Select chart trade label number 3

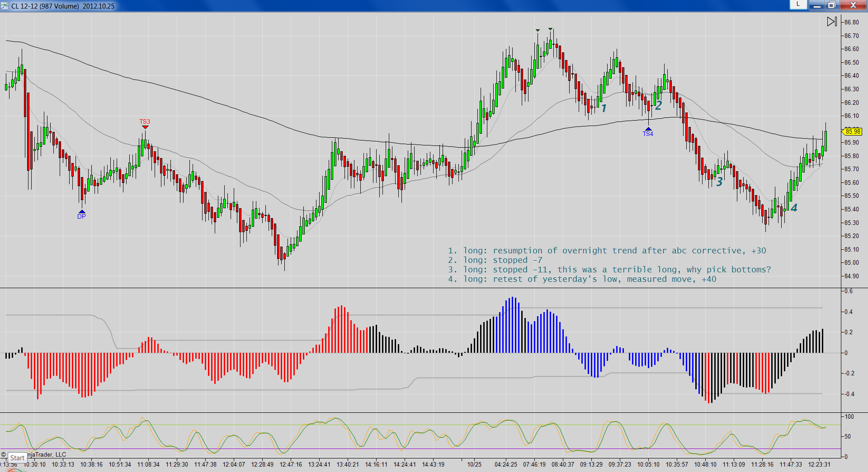pos(720,182)
